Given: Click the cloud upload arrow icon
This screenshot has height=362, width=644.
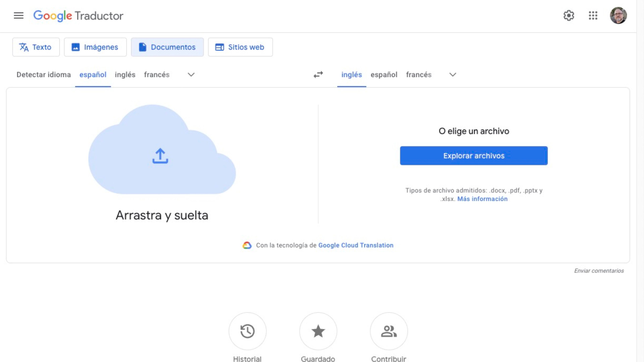Looking at the screenshot, I should click(160, 156).
